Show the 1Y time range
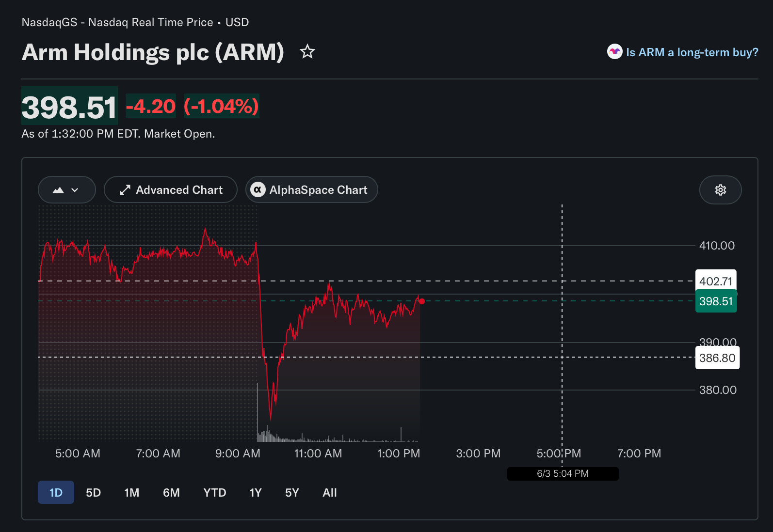The height and width of the screenshot is (532, 773). tap(256, 492)
